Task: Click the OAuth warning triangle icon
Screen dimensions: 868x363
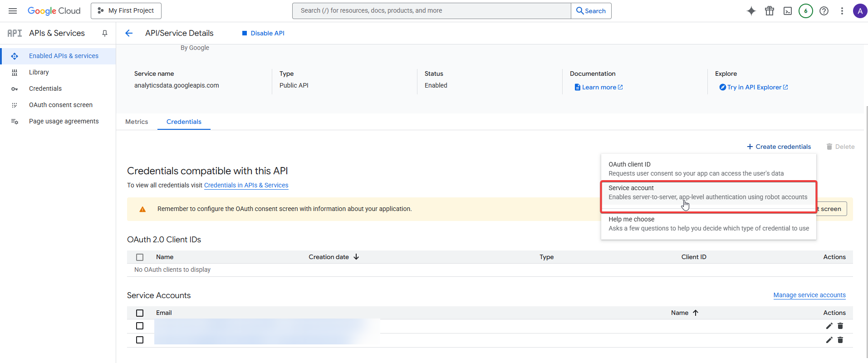Action: [x=142, y=209]
